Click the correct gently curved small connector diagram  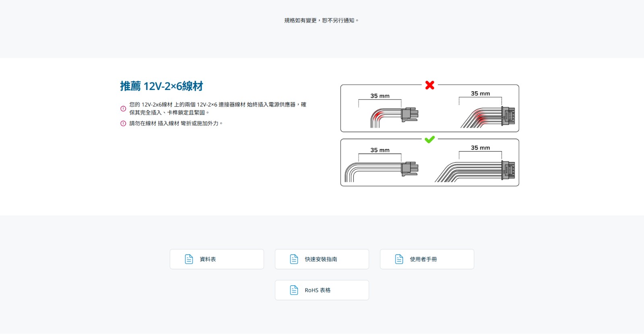382,165
